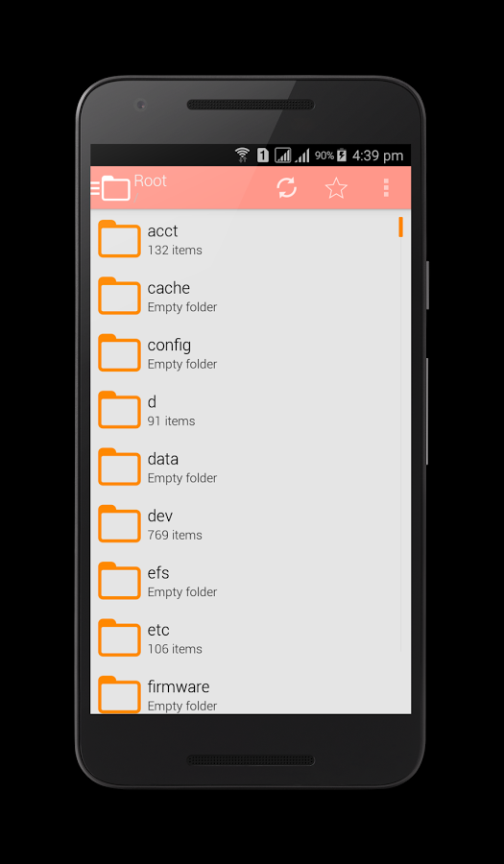Open the cache folder icon
Image resolution: width=504 pixels, height=864 pixels.
coord(119,296)
